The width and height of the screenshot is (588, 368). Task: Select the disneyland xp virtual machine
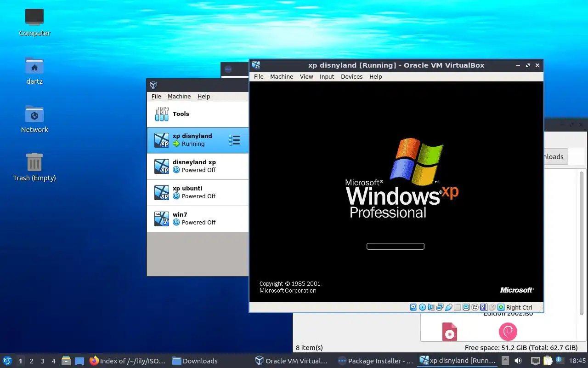pos(198,166)
